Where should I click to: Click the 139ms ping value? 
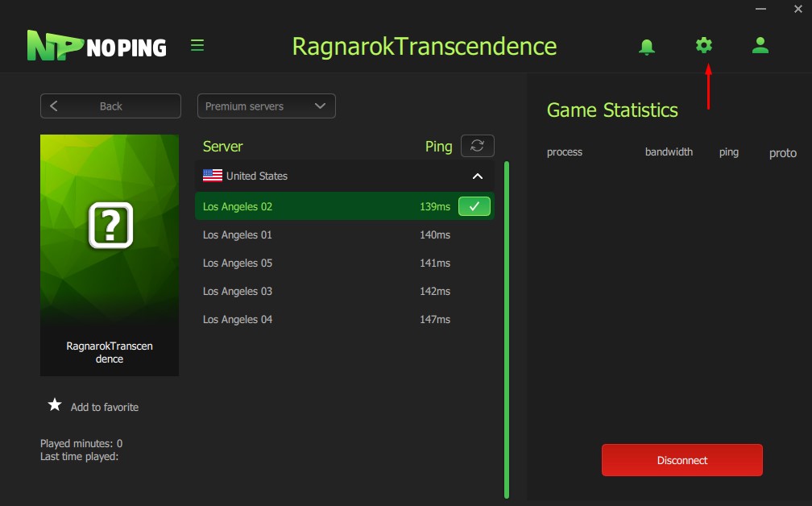435,206
